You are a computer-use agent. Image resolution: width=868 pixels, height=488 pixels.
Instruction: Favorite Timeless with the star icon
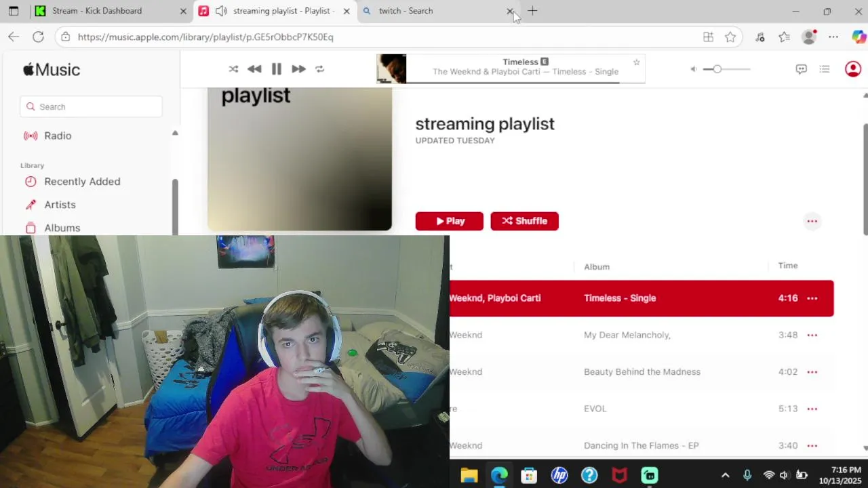click(636, 62)
